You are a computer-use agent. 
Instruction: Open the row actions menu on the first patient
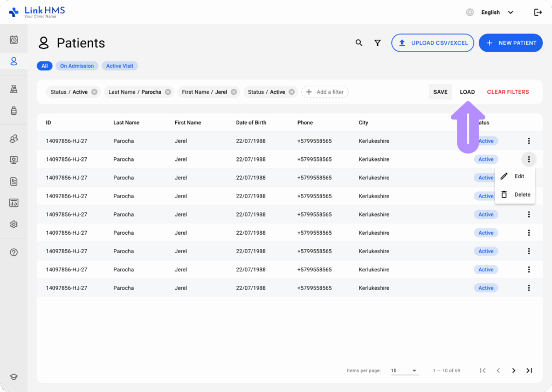point(529,141)
